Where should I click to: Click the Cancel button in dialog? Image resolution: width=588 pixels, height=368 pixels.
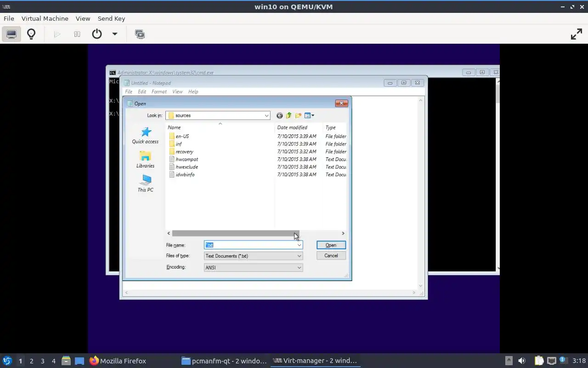coord(331,256)
